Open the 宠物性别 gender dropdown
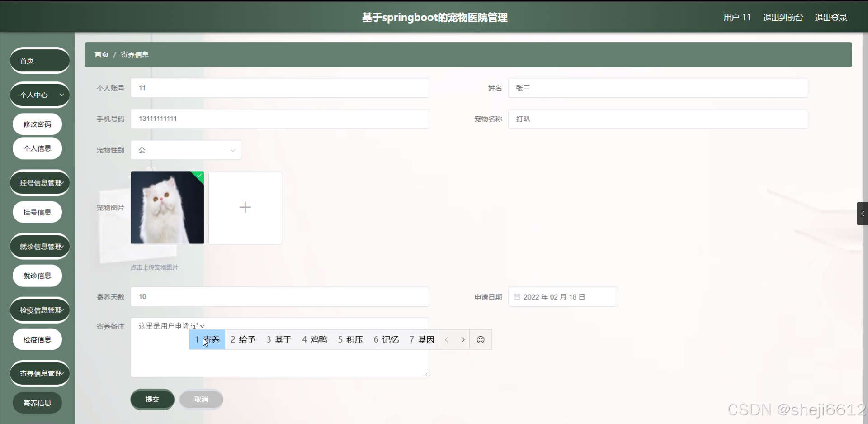This screenshot has height=424, width=868. (185, 150)
